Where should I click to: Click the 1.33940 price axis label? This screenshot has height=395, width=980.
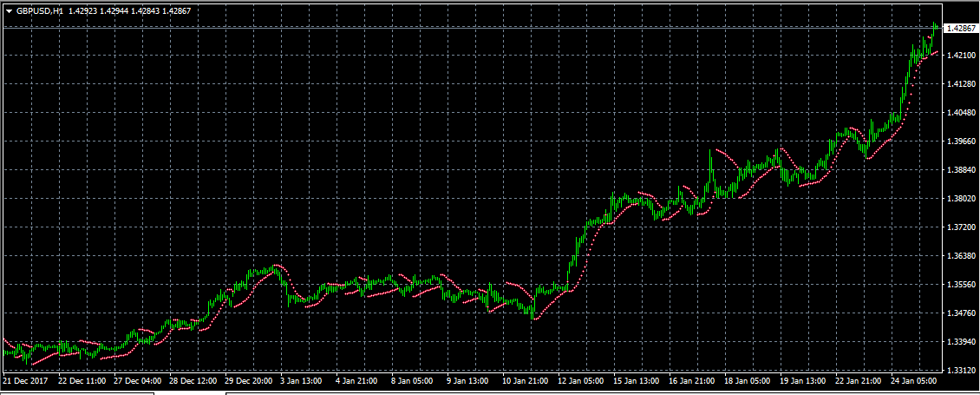959,342
